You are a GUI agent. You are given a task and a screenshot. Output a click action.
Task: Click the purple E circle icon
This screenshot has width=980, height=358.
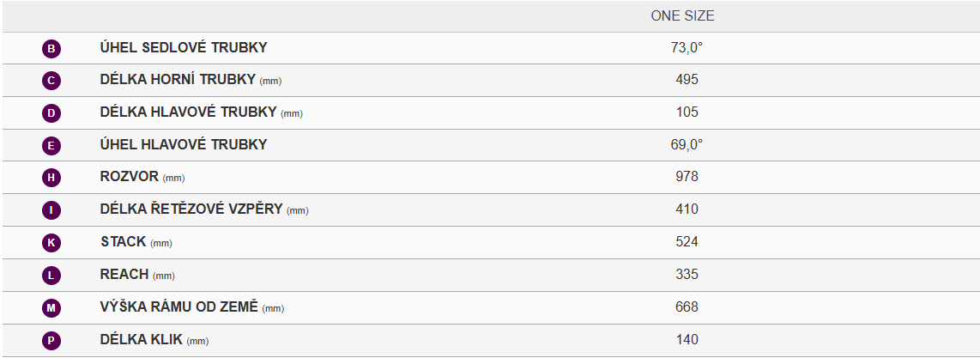click(51, 146)
